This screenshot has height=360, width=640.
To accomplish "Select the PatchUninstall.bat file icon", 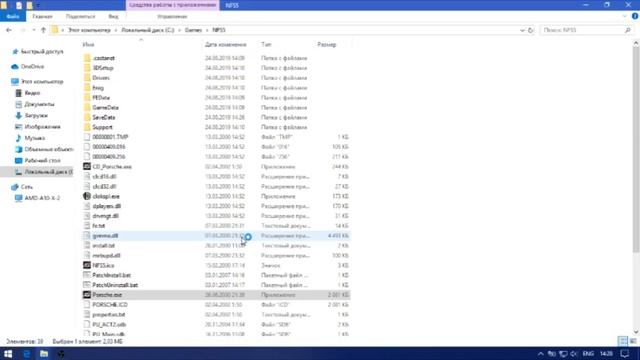I will coord(87,285).
